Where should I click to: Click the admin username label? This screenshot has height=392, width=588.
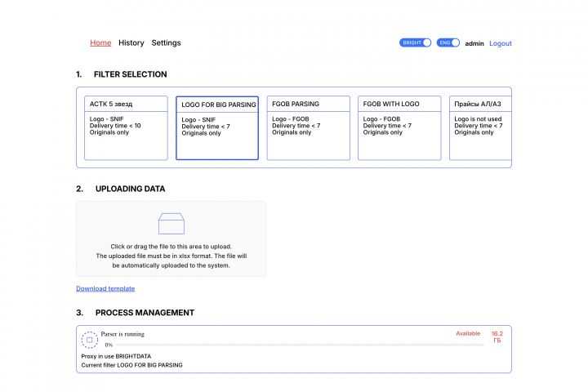coord(474,43)
